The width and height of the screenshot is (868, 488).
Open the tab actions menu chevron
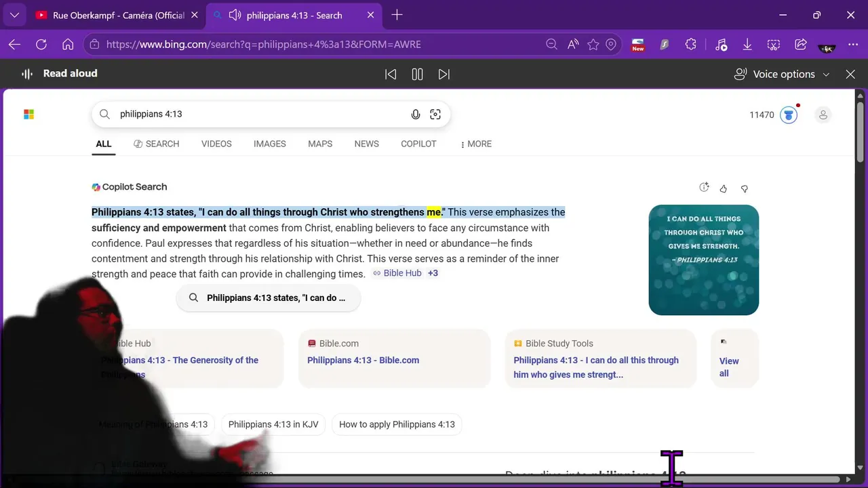14,15
